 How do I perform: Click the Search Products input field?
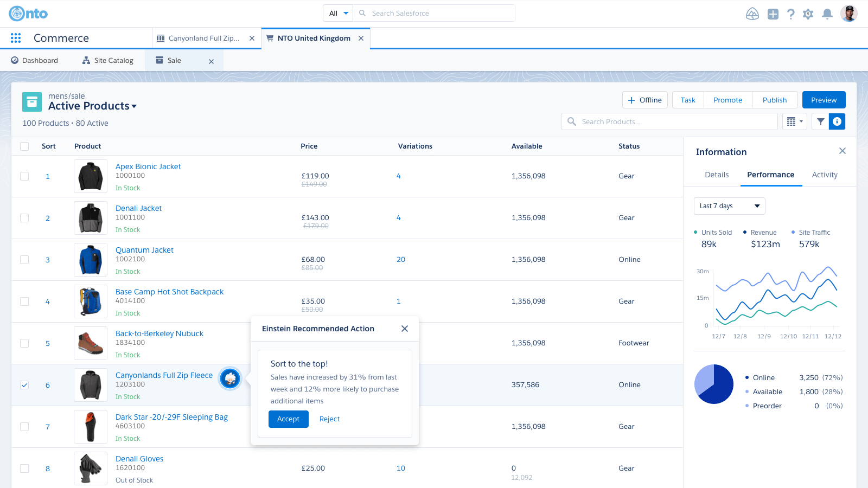pyautogui.click(x=673, y=121)
